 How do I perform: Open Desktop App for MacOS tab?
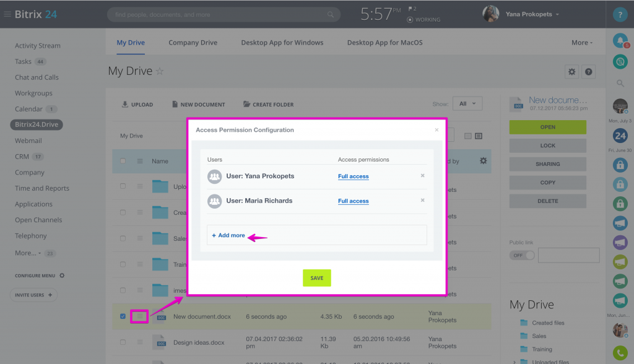(x=385, y=43)
